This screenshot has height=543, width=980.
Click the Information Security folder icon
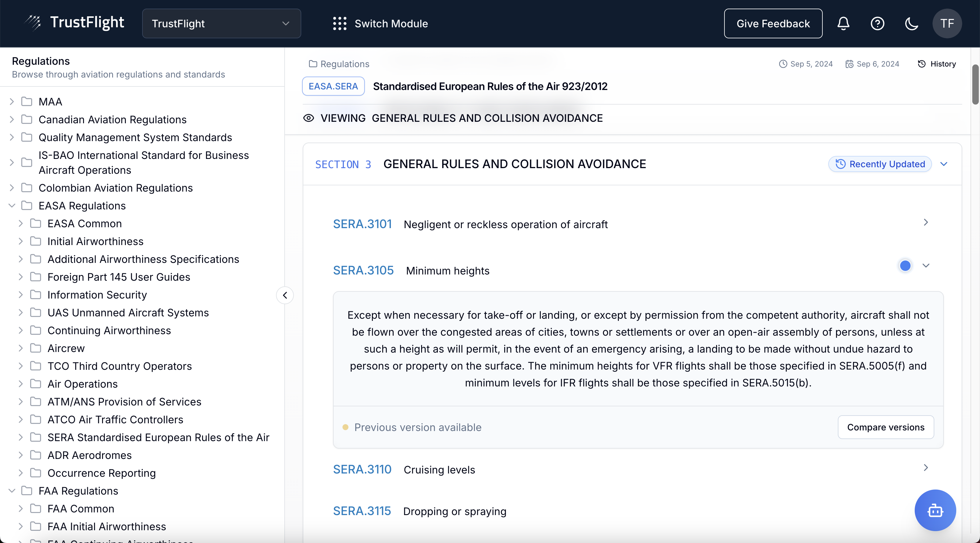(x=36, y=295)
